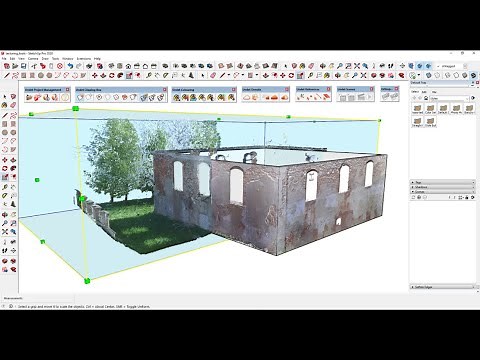Select first material folder thumbnail

pos(417,108)
